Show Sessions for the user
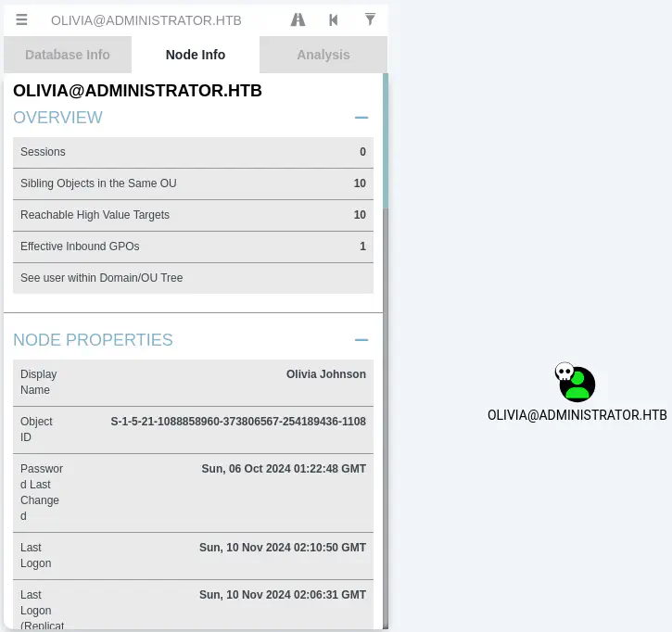Viewport: 672px width, 632px height. 193,152
